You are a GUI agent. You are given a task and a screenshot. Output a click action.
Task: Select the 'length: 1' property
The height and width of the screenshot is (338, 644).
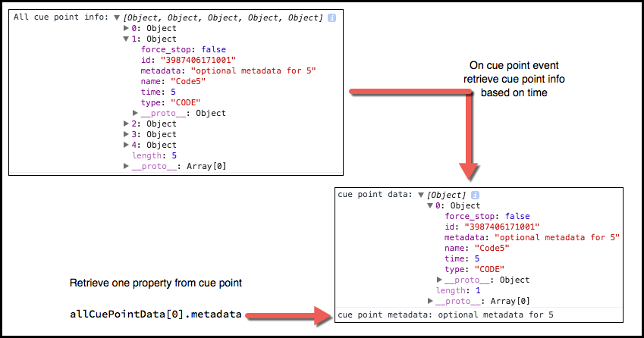(x=457, y=290)
